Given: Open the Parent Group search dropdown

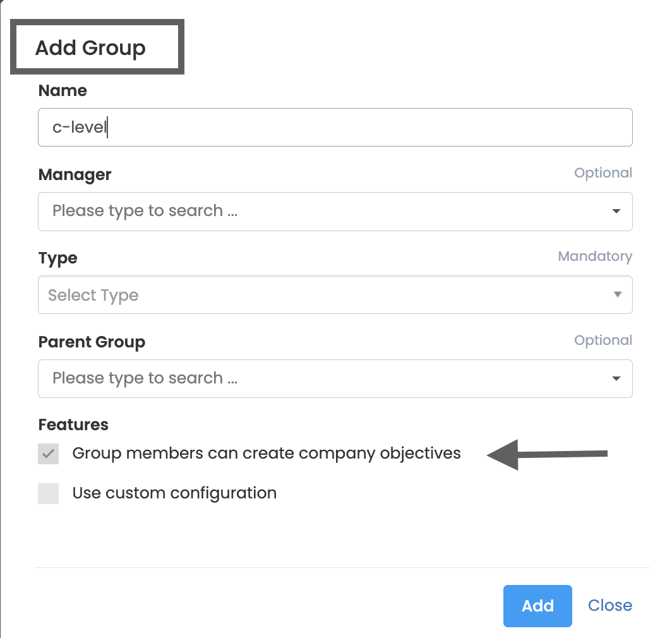Looking at the screenshot, I should (x=322, y=378).
